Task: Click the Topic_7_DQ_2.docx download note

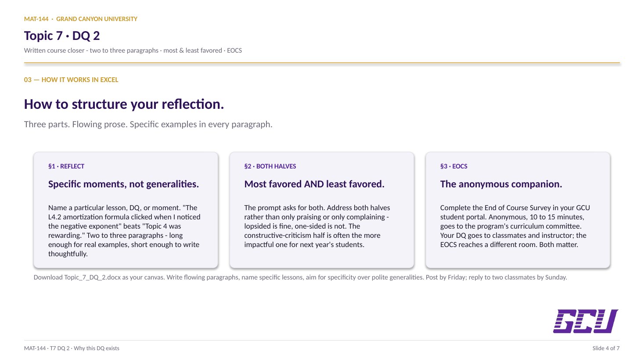Action: click(300, 277)
